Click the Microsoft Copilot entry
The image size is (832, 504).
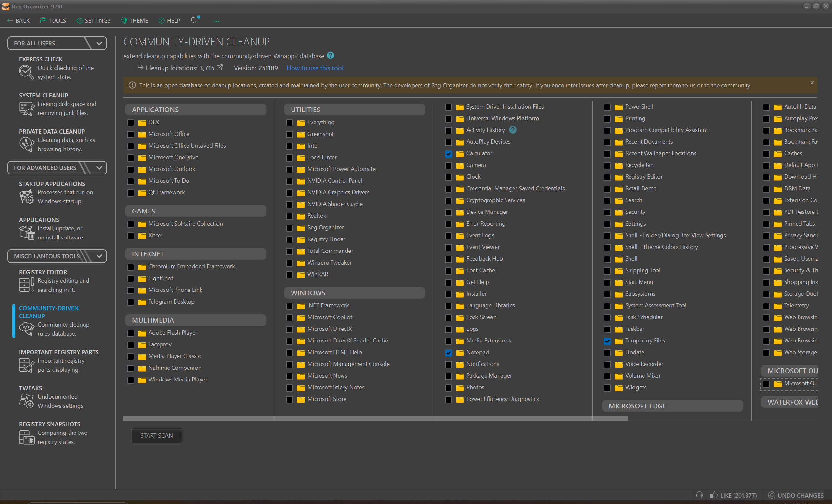pyautogui.click(x=330, y=317)
